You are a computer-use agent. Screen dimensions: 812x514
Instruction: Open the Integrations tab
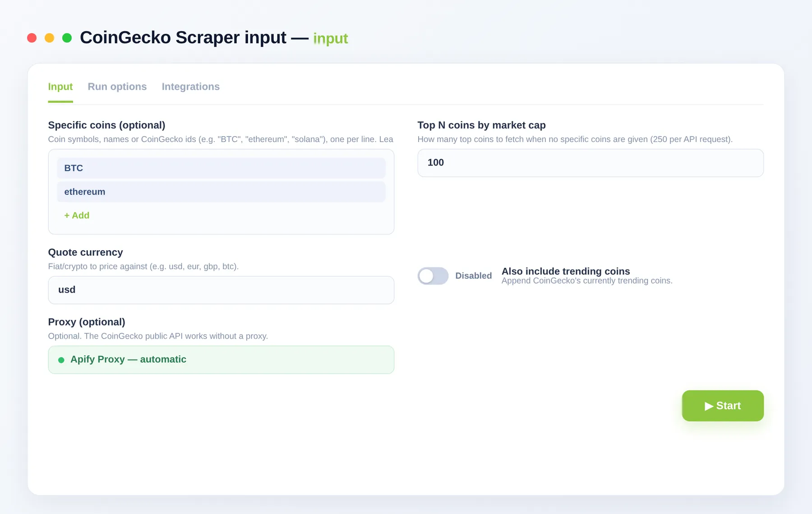[x=191, y=87]
